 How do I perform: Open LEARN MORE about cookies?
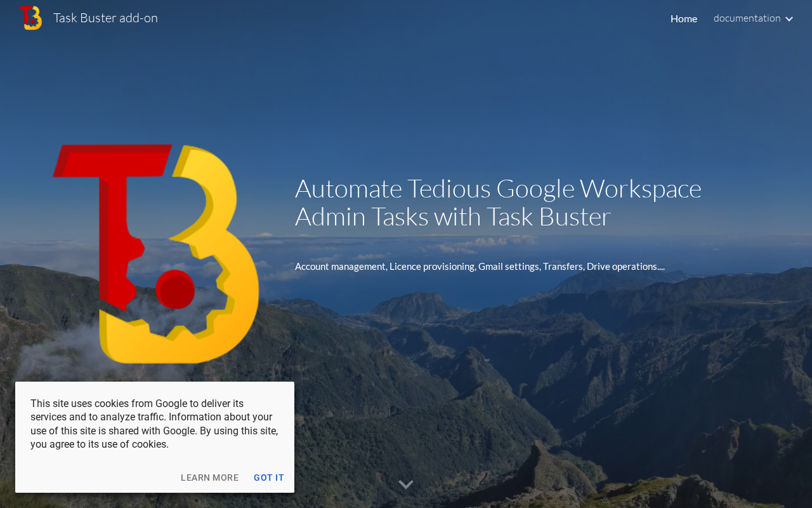pos(210,478)
